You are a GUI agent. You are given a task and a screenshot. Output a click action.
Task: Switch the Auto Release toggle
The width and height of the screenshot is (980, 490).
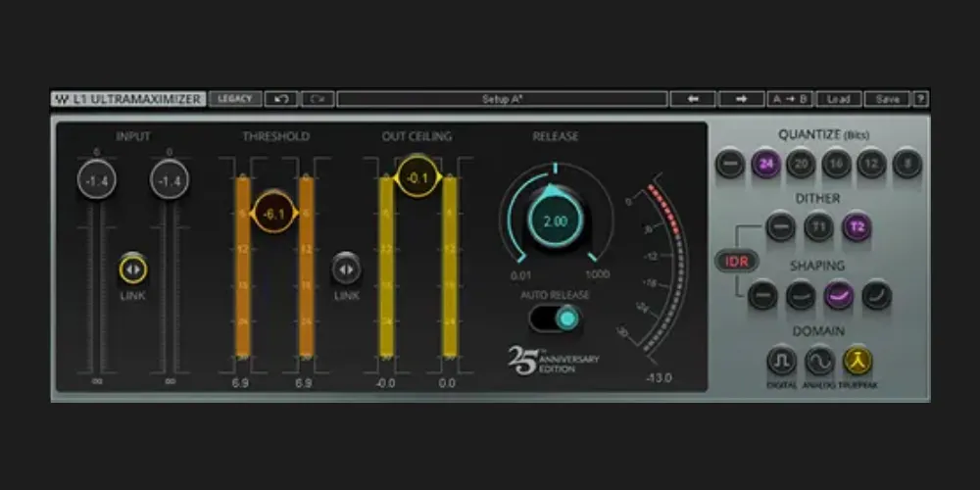click(555, 318)
